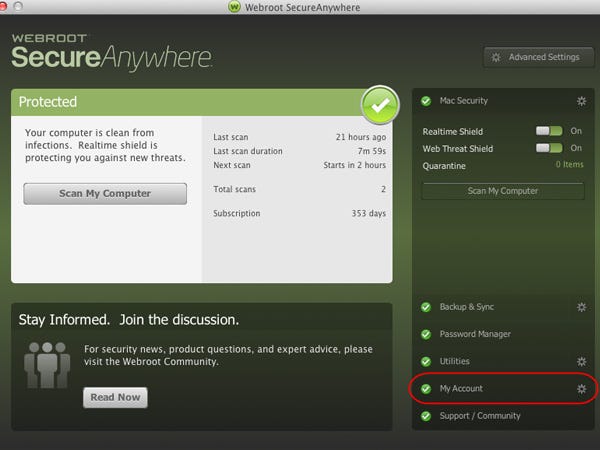Click the large green Protected checkmark badge
This screenshot has width=600, height=450.
pos(380,105)
